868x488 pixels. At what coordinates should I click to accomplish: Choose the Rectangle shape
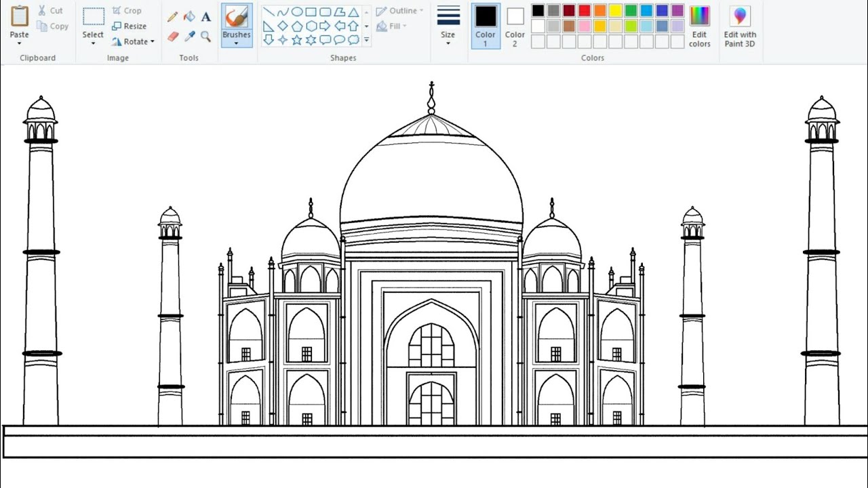[x=311, y=12]
